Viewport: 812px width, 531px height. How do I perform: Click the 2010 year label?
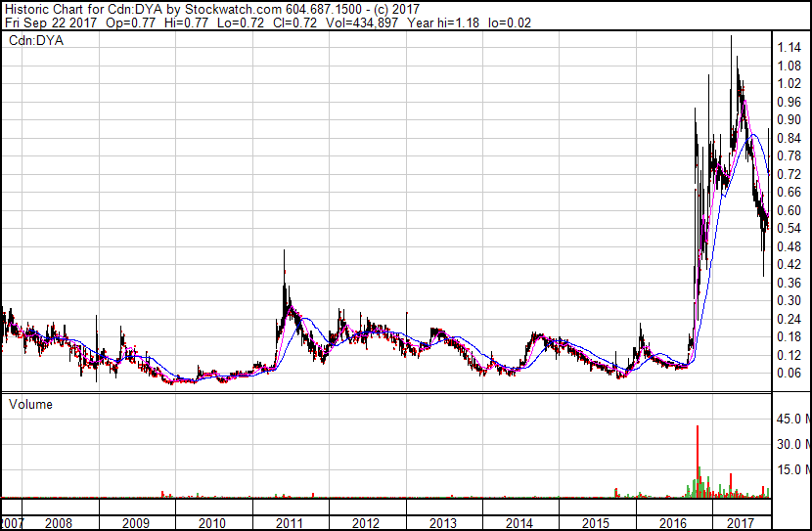[x=211, y=523]
